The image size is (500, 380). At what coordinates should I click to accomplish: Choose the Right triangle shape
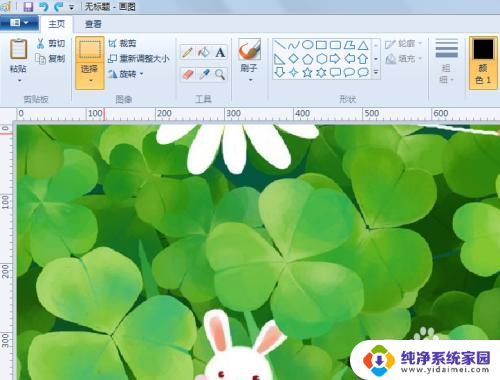tap(279, 59)
